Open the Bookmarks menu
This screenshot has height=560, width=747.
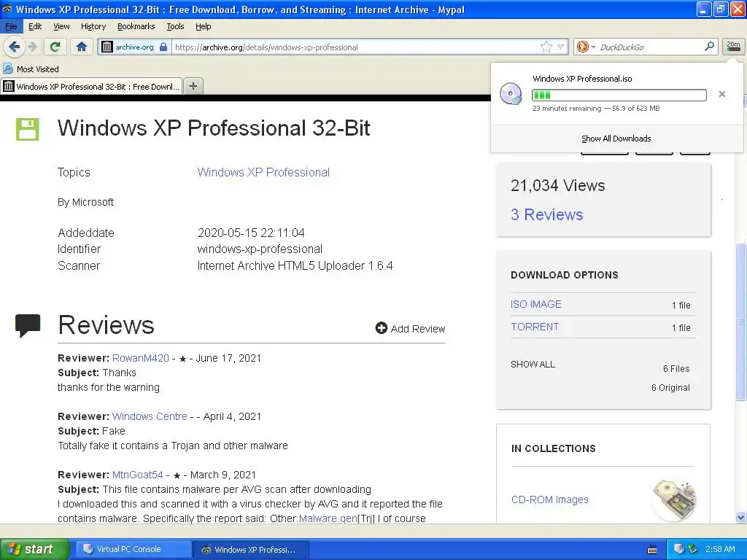pos(136,26)
